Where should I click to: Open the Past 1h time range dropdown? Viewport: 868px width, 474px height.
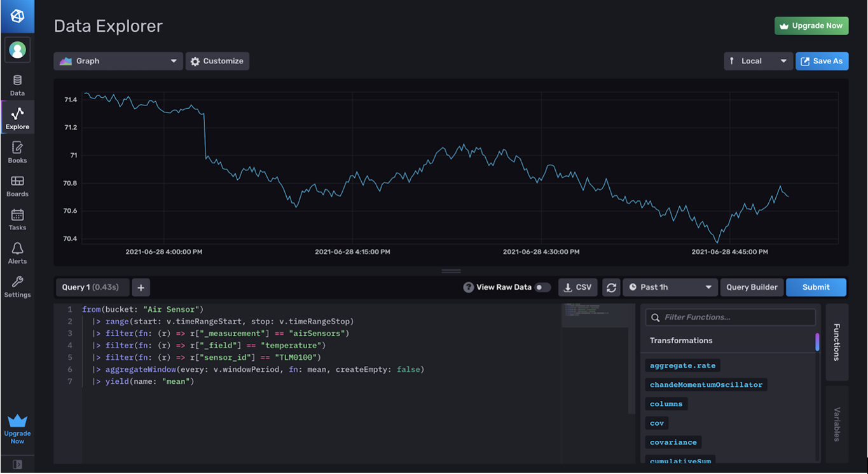670,287
